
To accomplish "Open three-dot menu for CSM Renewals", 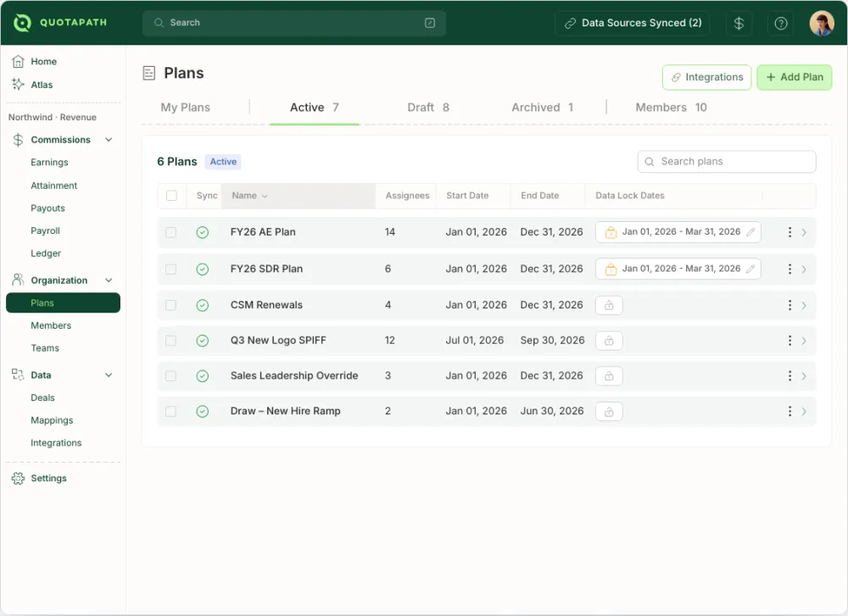I will pyautogui.click(x=789, y=305).
